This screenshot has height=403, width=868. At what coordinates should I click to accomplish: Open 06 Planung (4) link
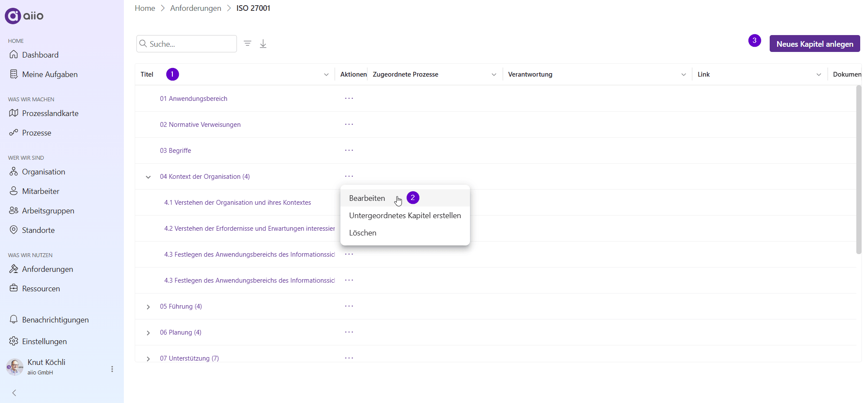(x=181, y=332)
